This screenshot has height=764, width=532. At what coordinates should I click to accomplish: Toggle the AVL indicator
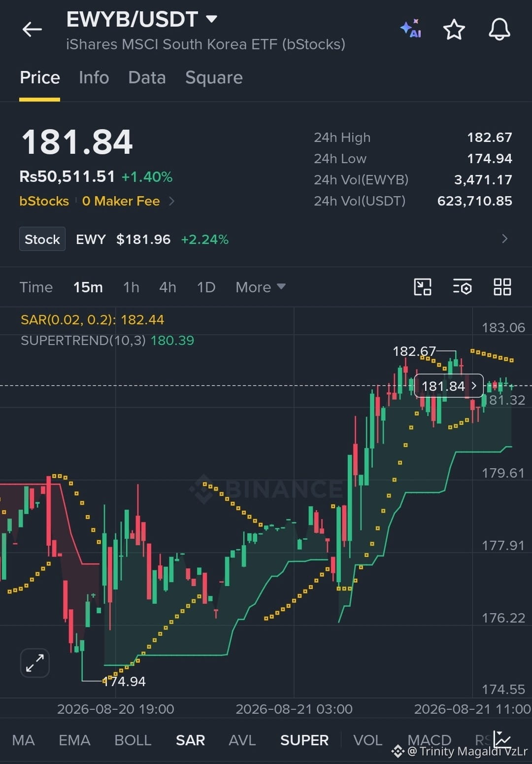click(x=242, y=740)
